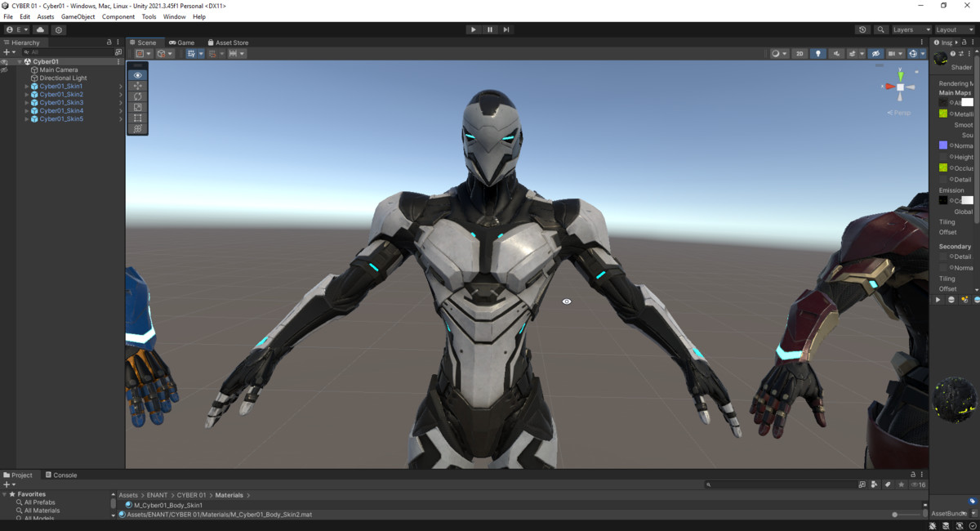Select the Rect Transform tool
The width and height of the screenshot is (980, 531).
137,118
